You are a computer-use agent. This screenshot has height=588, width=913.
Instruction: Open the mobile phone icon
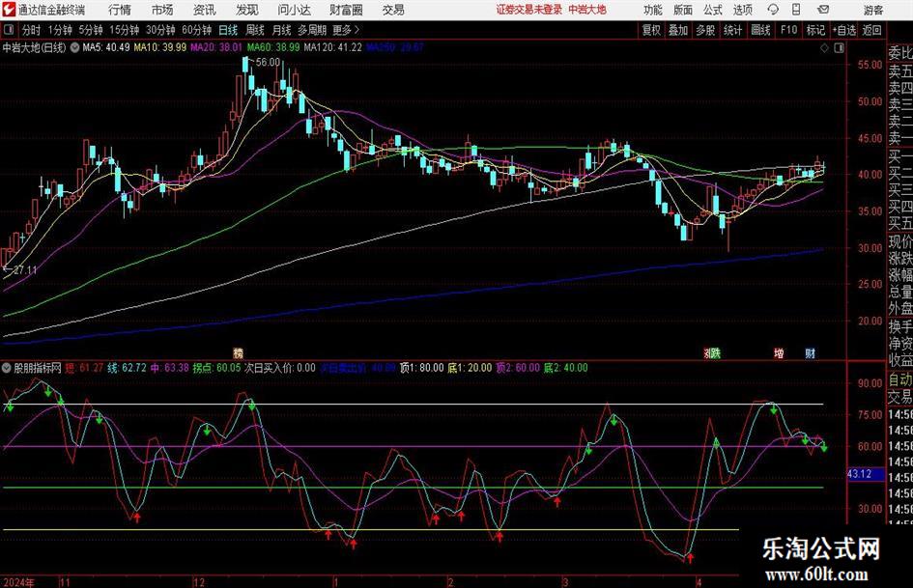796,10
